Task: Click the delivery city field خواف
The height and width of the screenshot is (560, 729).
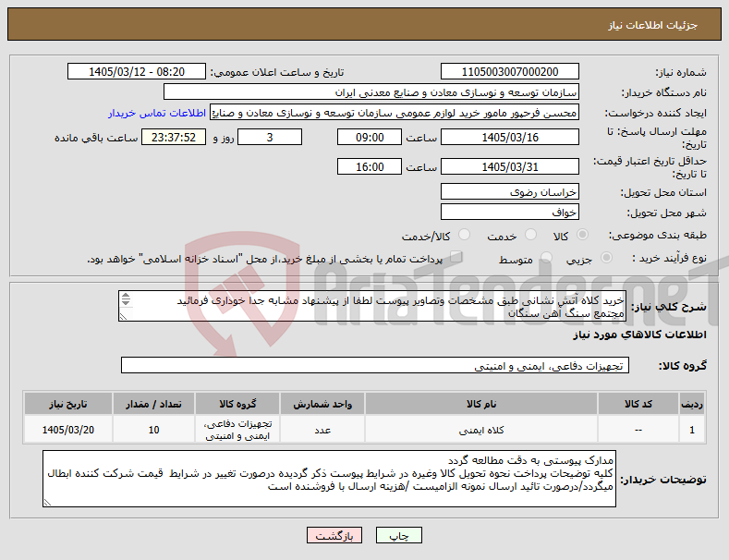Action: click(x=509, y=213)
